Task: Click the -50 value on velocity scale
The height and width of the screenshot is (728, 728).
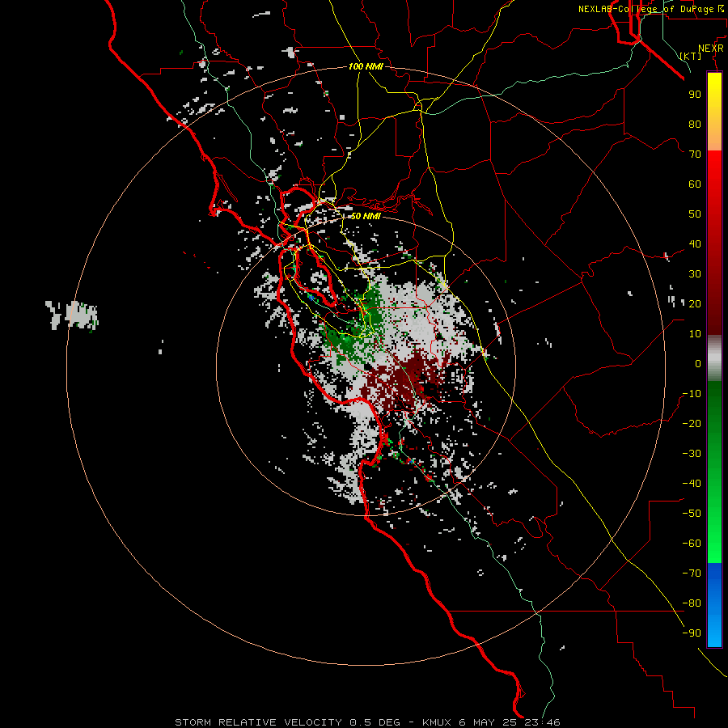Action: (x=692, y=514)
